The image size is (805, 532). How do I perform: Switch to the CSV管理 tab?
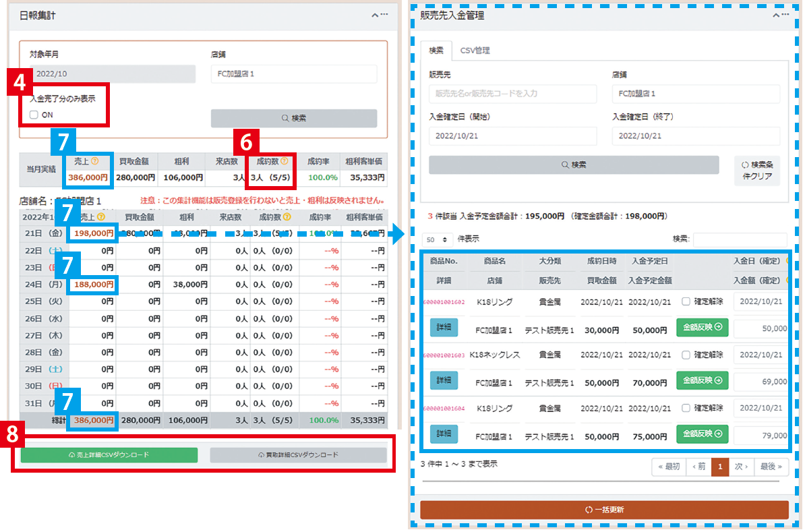(x=475, y=51)
